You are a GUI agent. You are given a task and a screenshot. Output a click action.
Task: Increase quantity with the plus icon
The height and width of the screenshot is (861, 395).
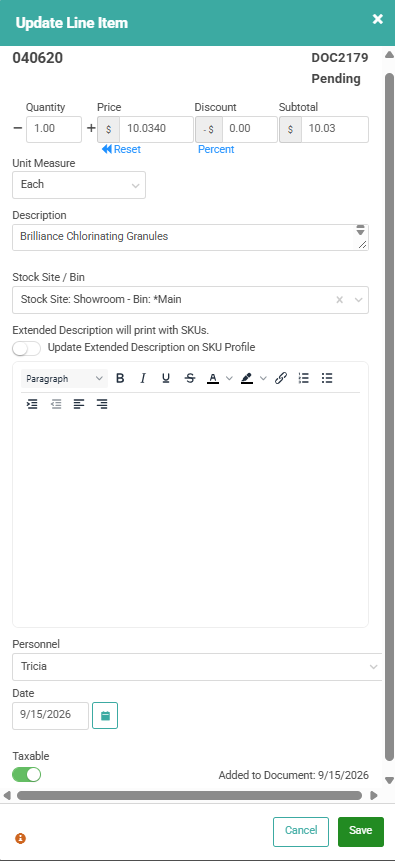pyautogui.click(x=91, y=128)
